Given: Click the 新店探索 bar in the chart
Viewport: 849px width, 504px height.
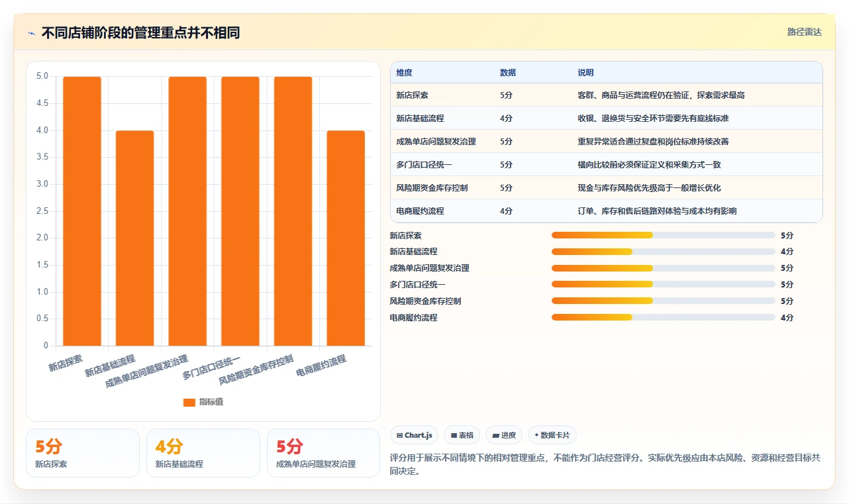Looking at the screenshot, I should 82,211.
